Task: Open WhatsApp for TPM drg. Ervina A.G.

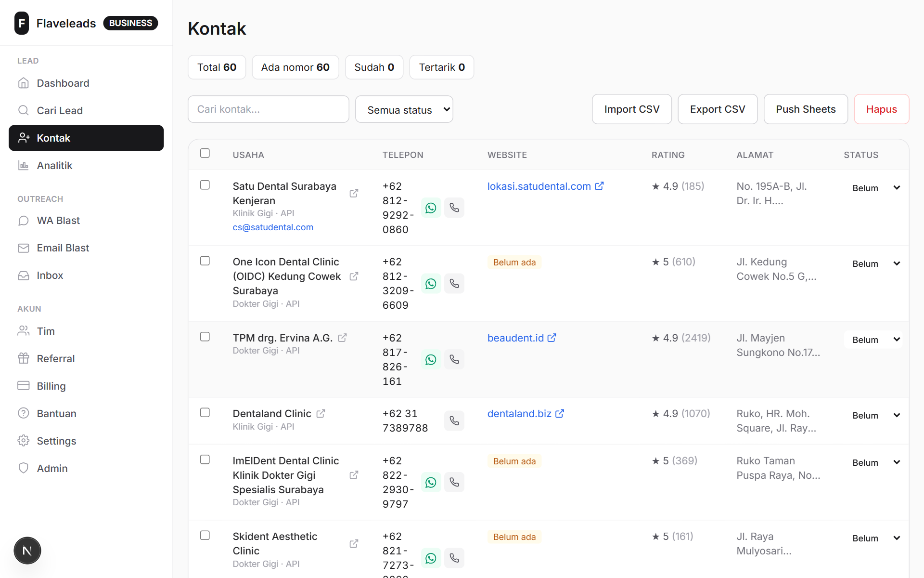Action: pyautogui.click(x=431, y=359)
